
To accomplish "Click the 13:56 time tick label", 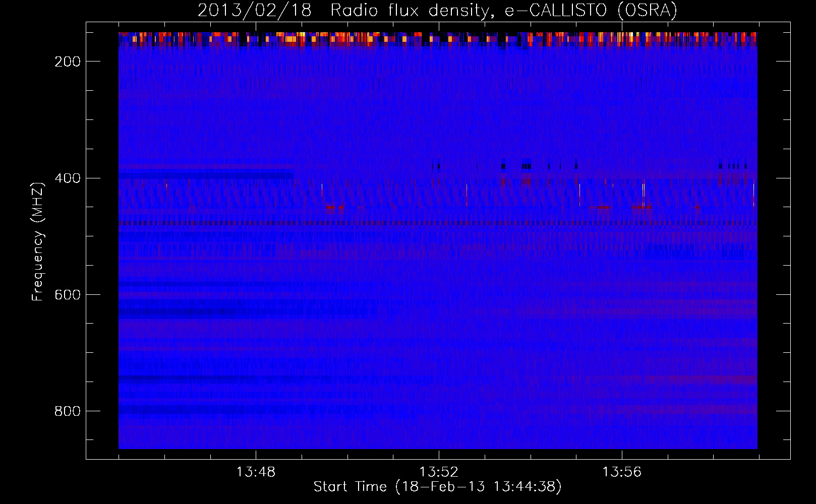I will coord(622,472).
